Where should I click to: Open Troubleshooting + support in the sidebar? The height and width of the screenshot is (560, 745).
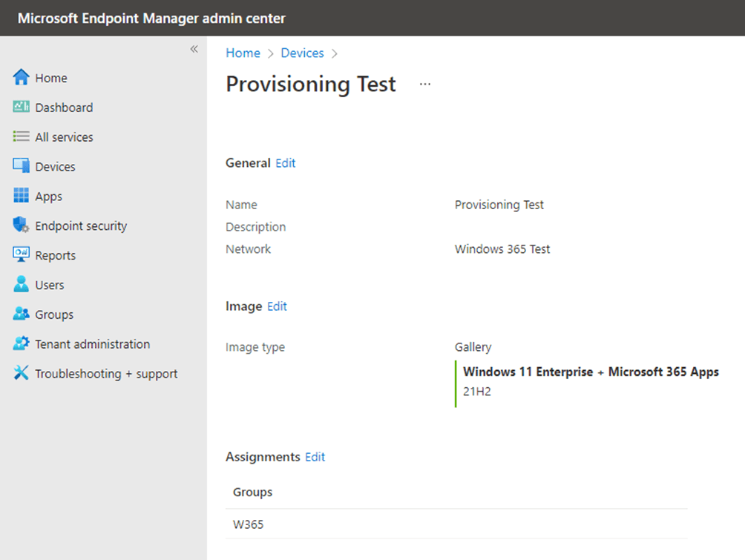point(106,374)
